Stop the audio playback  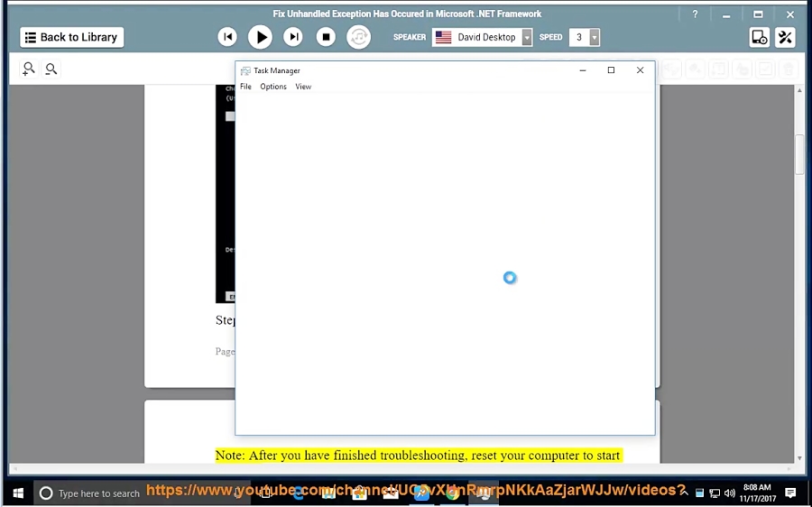pyautogui.click(x=326, y=37)
